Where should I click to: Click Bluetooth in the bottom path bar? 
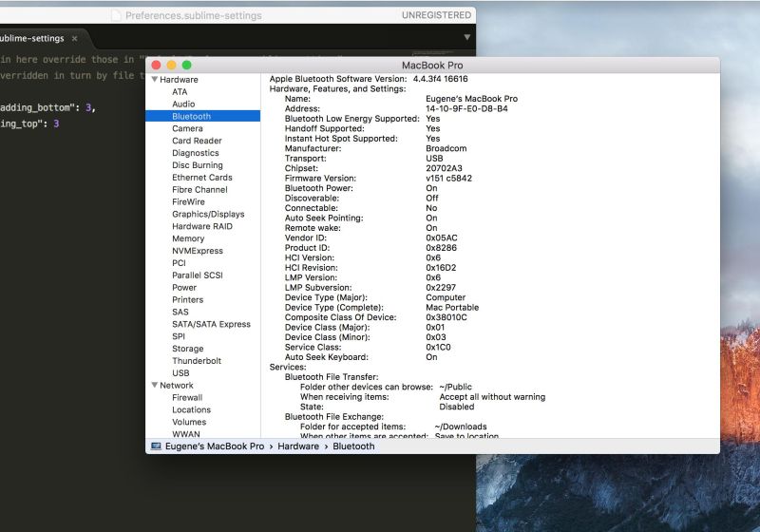353,446
